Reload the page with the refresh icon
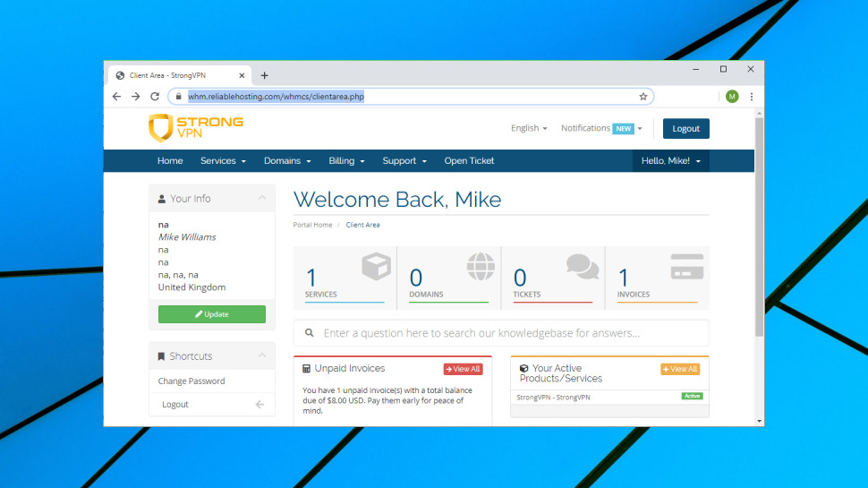The width and height of the screenshot is (868, 488). [155, 97]
